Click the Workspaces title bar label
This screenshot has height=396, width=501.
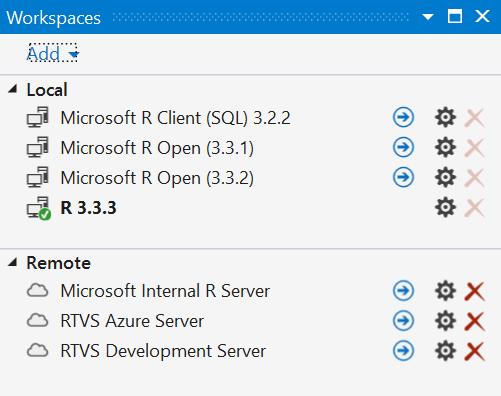click(x=53, y=18)
